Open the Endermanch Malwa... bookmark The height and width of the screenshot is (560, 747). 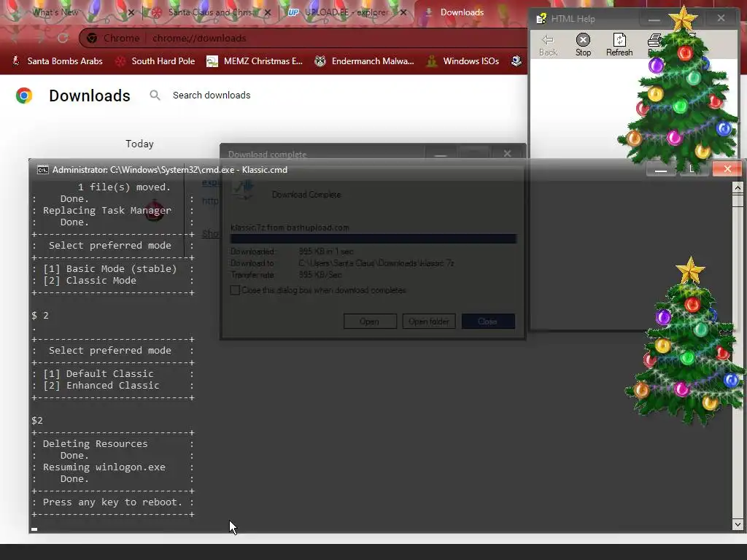pos(365,61)
